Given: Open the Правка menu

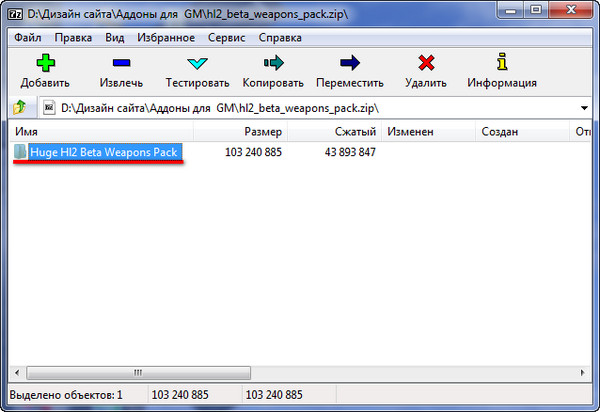Looking at the screenshot, I should pyautogui.click(x=73, y=37).
